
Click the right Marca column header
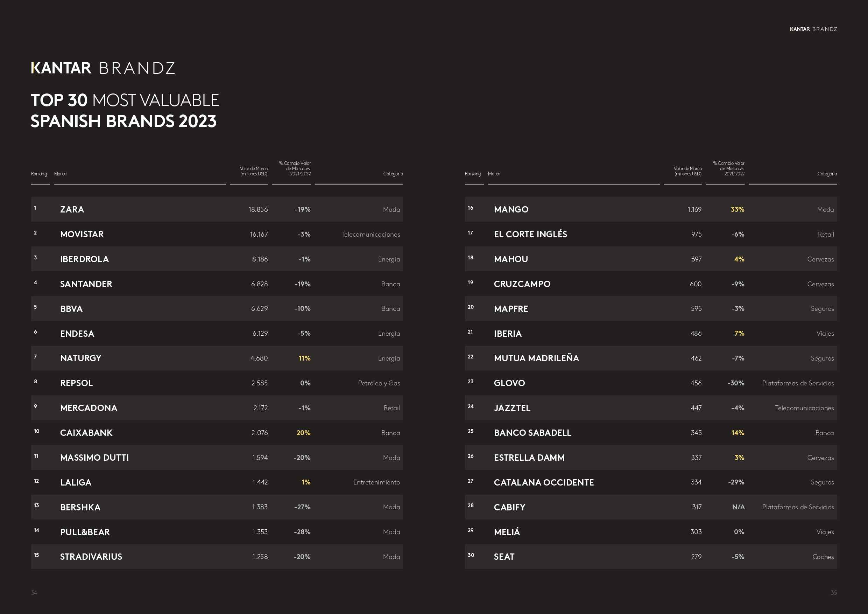click(x=494, y=174)
